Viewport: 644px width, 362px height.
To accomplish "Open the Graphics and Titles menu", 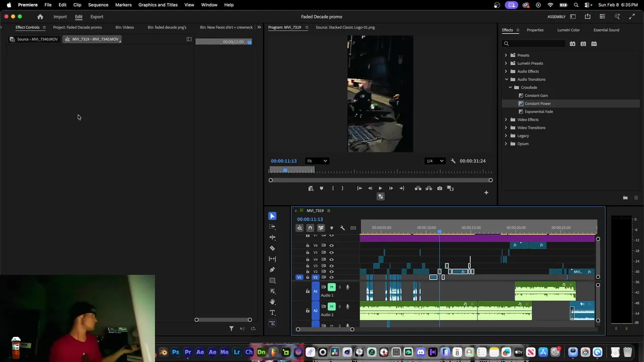I will [x=158, y=5].
